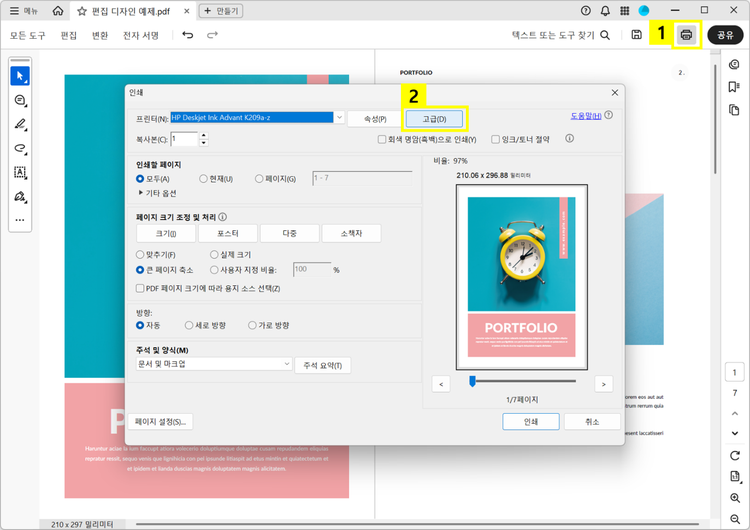Open the page thumbnails copy icon at right

(x=734, y=110)
